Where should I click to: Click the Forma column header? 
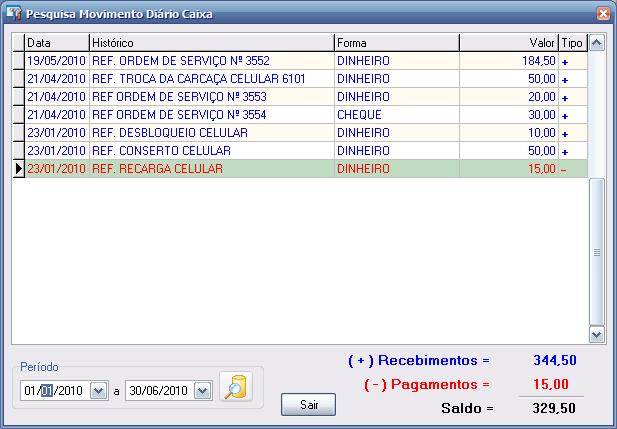point(396,43)
